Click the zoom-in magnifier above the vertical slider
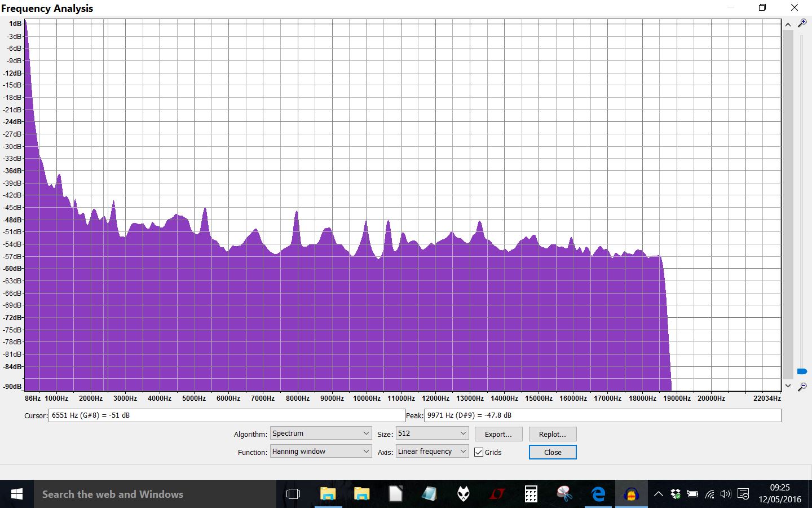The image size is (812, 508). [x=802, y=23]
